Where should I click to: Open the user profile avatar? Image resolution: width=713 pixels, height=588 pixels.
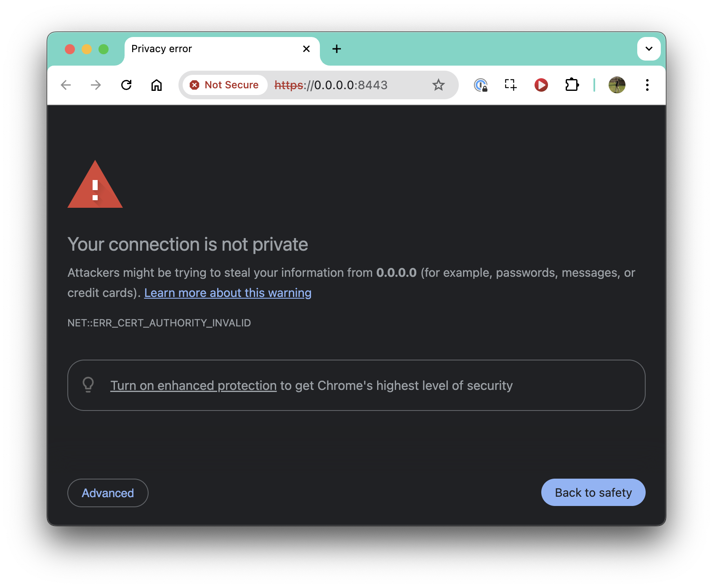click(x=617, y=85)
